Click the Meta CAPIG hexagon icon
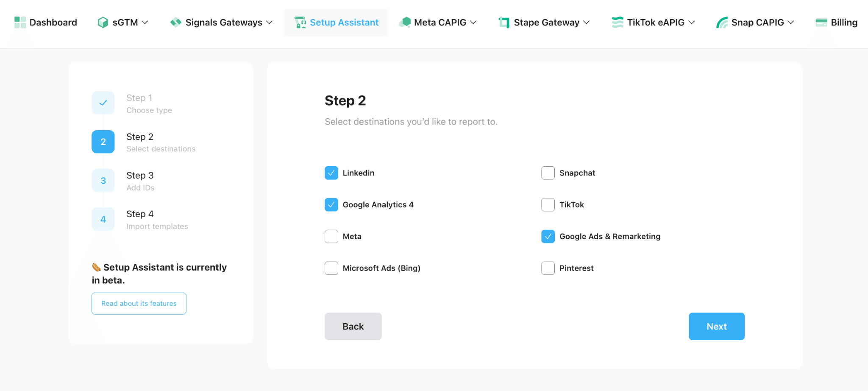 pos(405,22)
